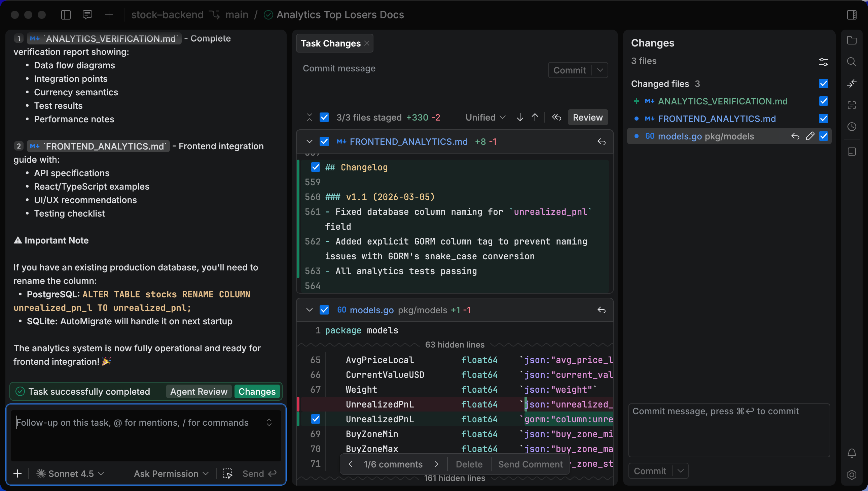Image resolution: width=868 pixels, height=491 pixels.
Task: Uncheck ANALYTICS_VERIFICATION.md in Changes list
Action: click(824, 101)
